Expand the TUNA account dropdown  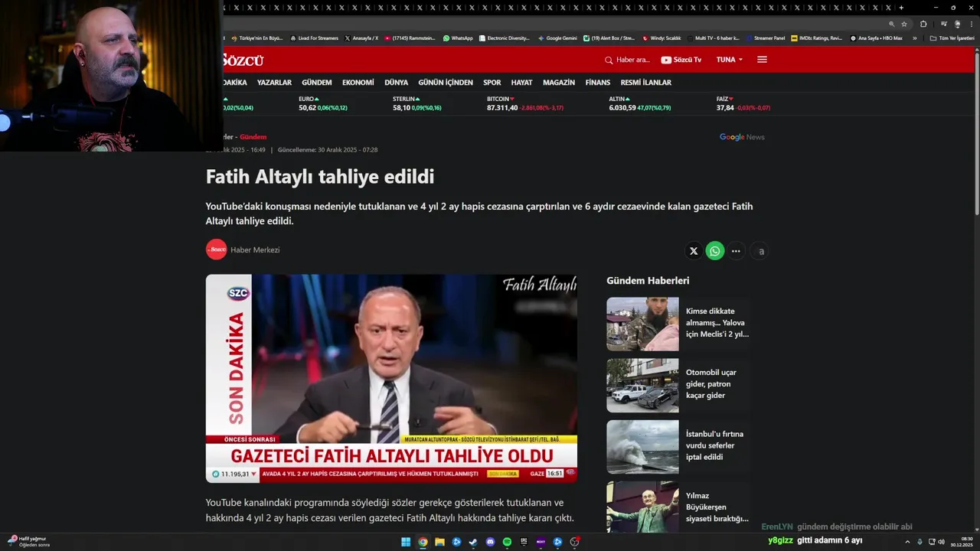tap(730, 60)
